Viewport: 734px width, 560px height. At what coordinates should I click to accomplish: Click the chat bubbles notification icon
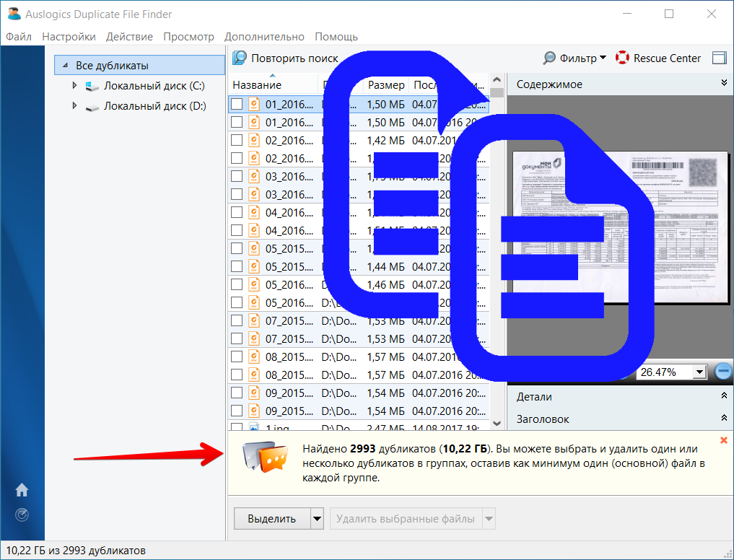pos(264,457)
